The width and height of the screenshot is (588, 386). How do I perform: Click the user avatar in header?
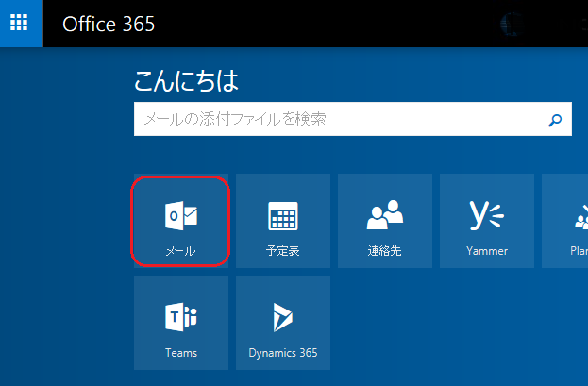512,25
